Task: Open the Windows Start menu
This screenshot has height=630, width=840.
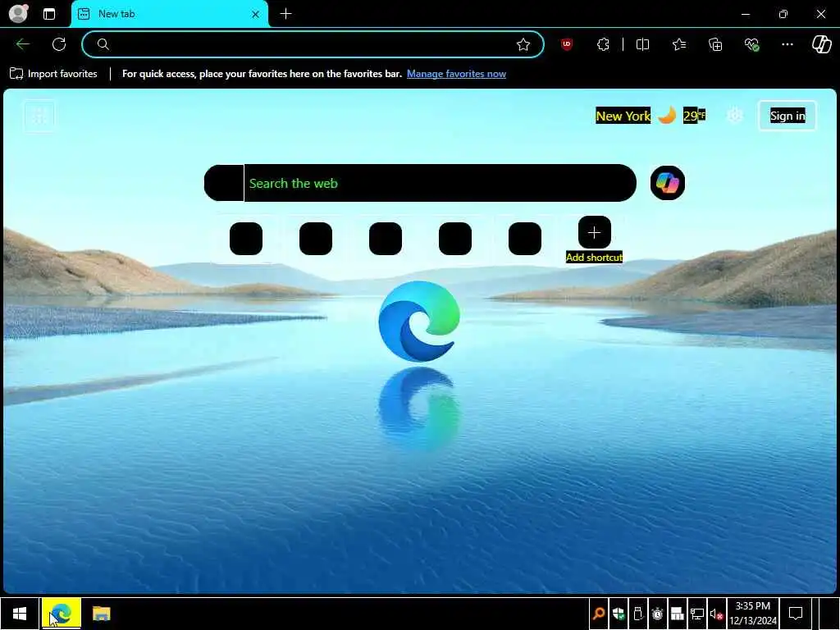Action: point(20,614)
